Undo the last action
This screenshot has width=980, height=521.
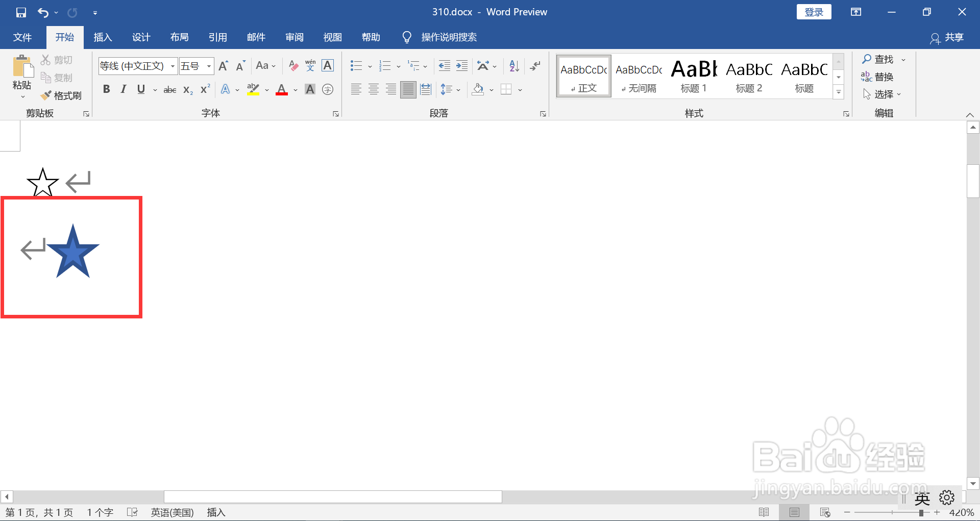point(43,12)
